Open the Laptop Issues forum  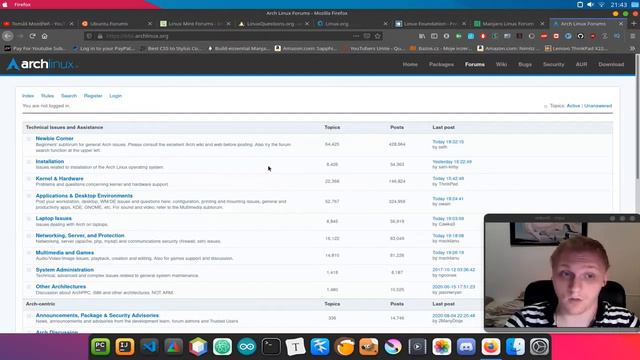pyautogui.click(x=53, y=218)
